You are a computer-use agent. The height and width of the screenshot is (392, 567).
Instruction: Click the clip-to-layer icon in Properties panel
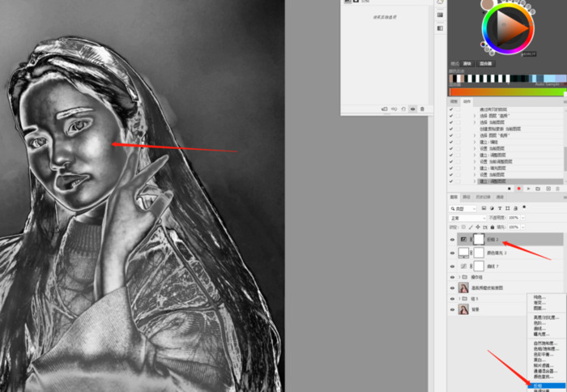point(384,109)
